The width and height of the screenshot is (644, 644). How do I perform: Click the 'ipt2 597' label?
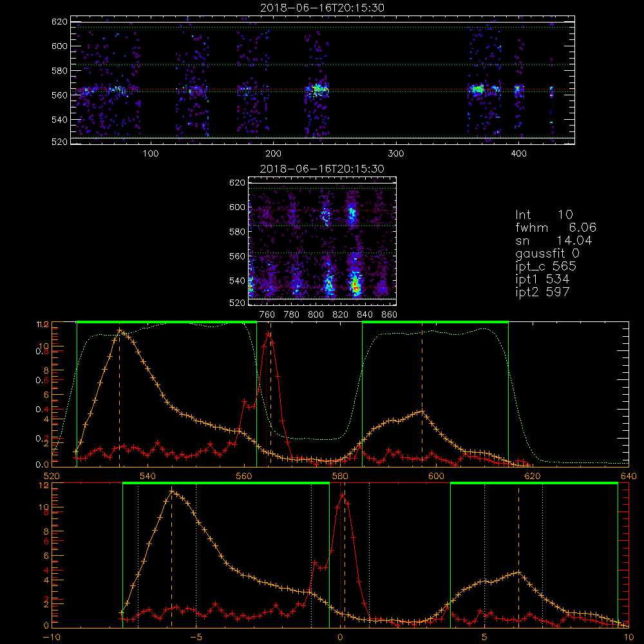pyautogui.click(x=542, y=292)
